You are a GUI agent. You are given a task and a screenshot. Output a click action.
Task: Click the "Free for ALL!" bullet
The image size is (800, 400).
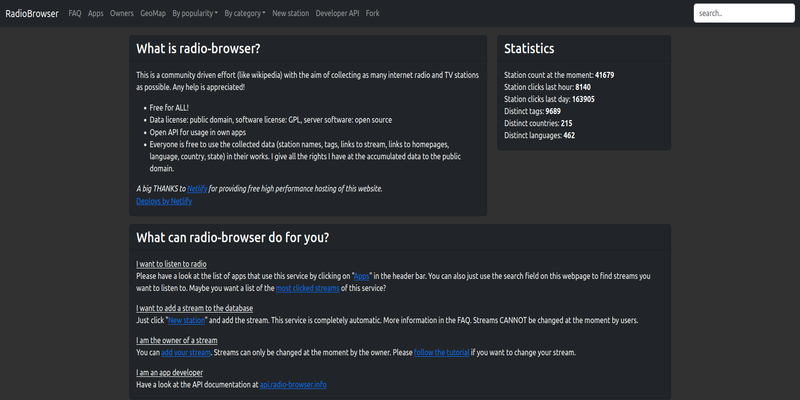pos(169,108)
